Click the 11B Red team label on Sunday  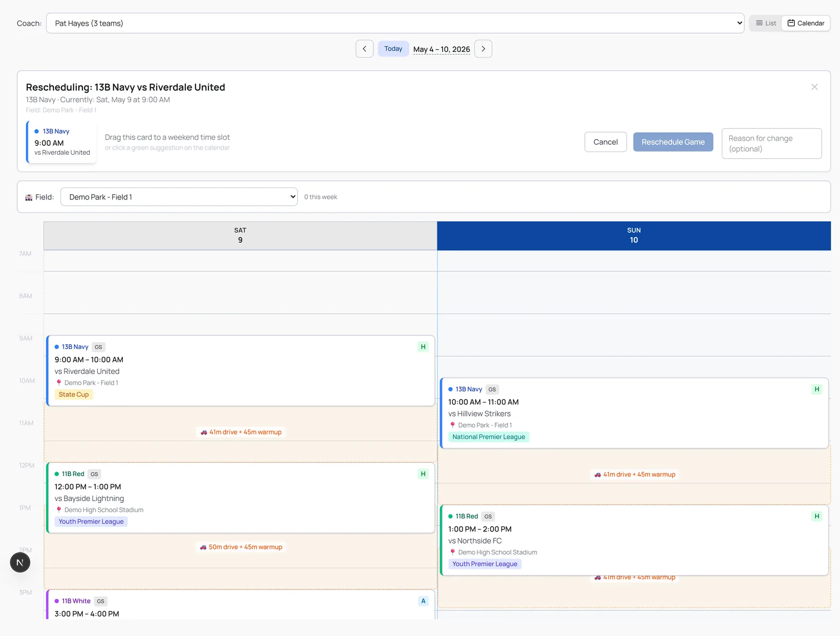(467, 516)
